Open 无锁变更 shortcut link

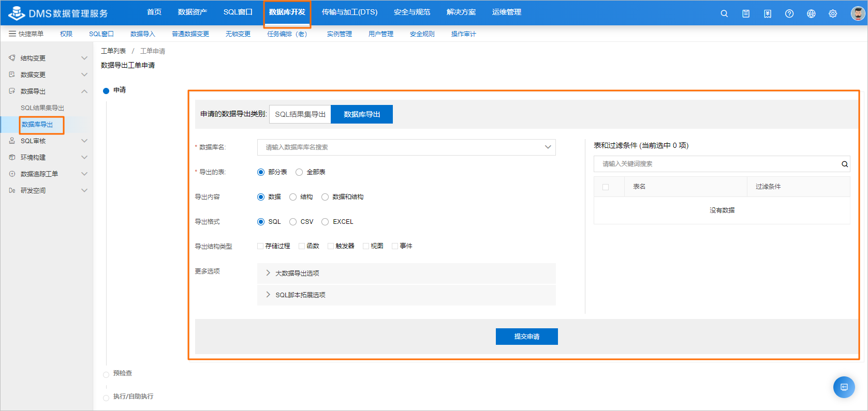pos(238,34)
